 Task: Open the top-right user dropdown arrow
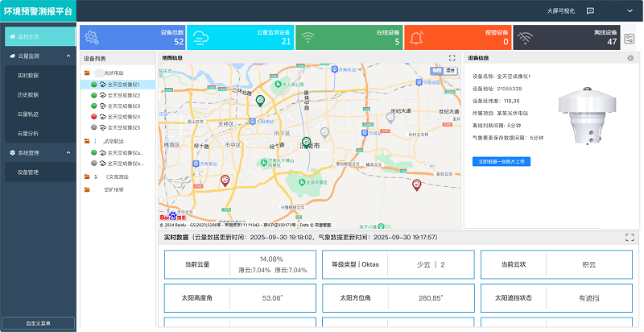tap(630, 11)
